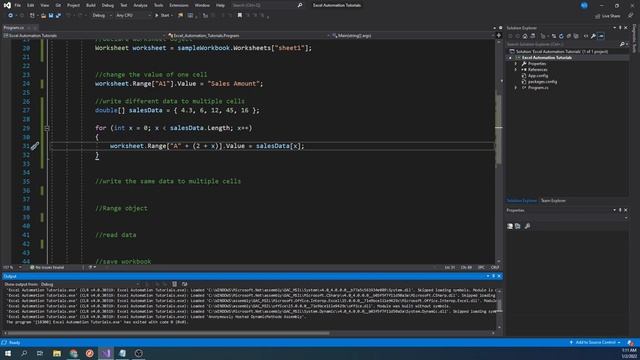Switch to the Team Explorer tab
This screenshot has height=360, width=640.
[x=553, y=201]
